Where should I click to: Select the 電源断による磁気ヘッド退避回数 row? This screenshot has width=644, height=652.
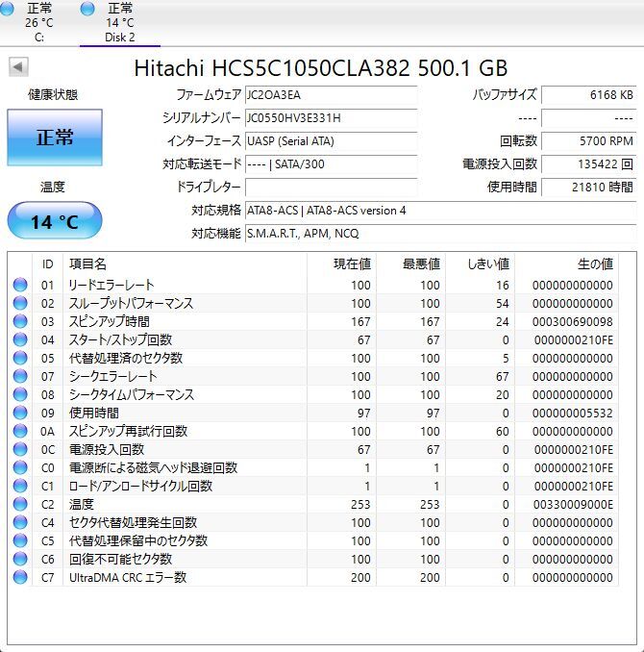pos(312,467)
